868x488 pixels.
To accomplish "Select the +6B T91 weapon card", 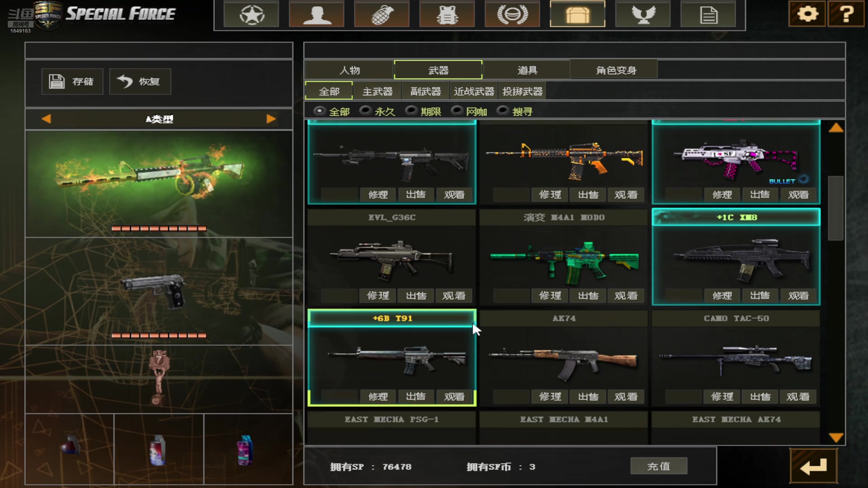I will 392,357.
